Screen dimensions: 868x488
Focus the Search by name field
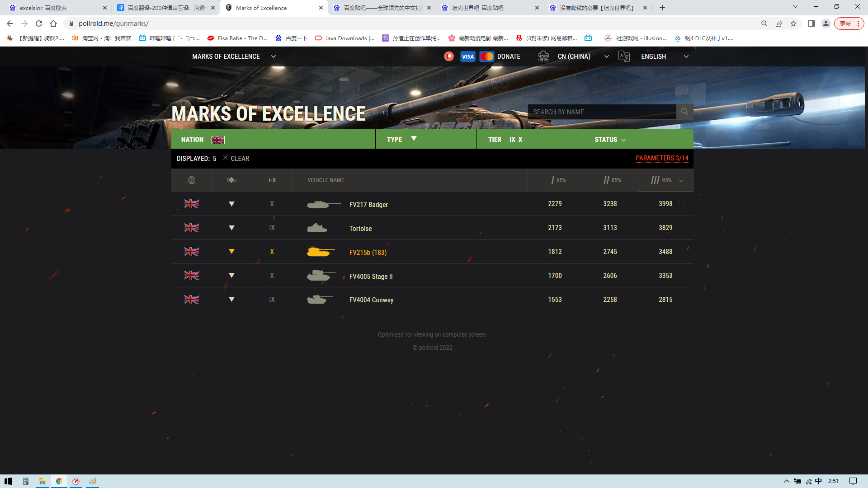(x=602, y=112)
